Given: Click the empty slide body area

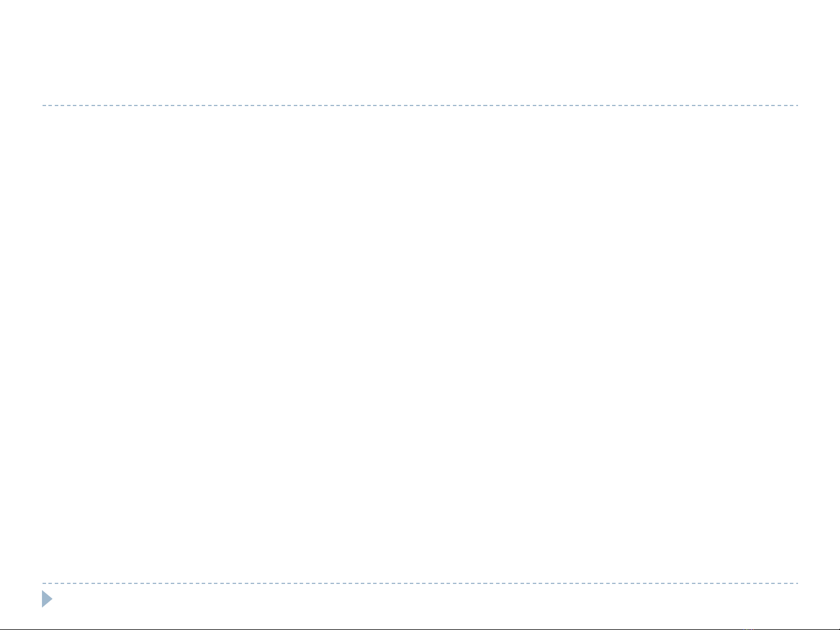Looking at the screenshot, I should pos(420,344).
